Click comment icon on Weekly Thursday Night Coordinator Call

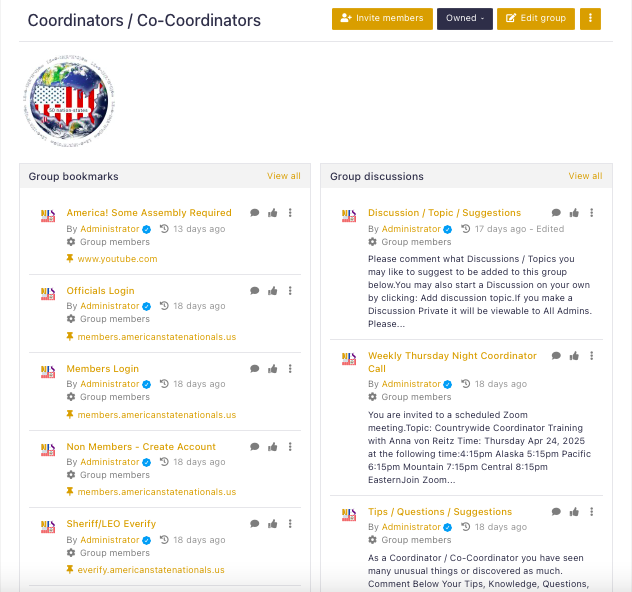click(556, 356)
